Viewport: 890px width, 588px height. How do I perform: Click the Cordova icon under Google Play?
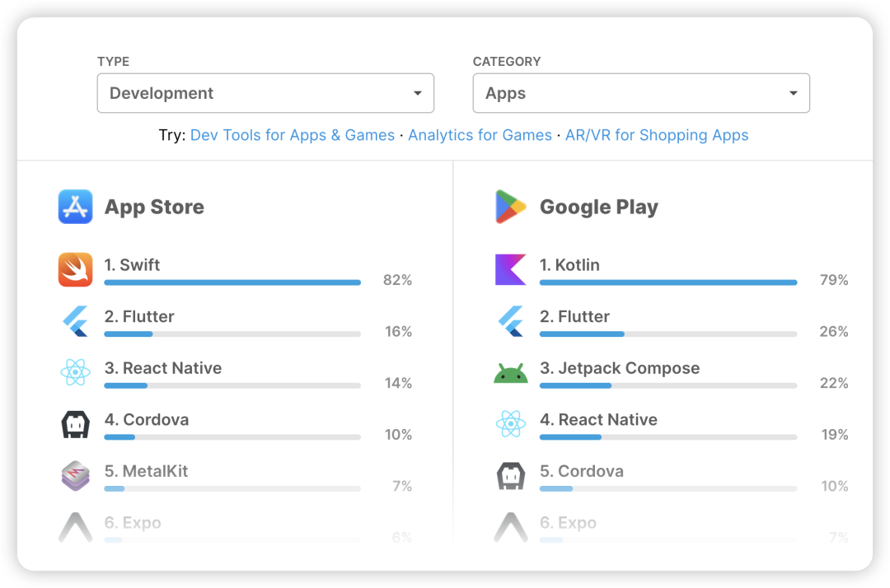tap(510, 476)
